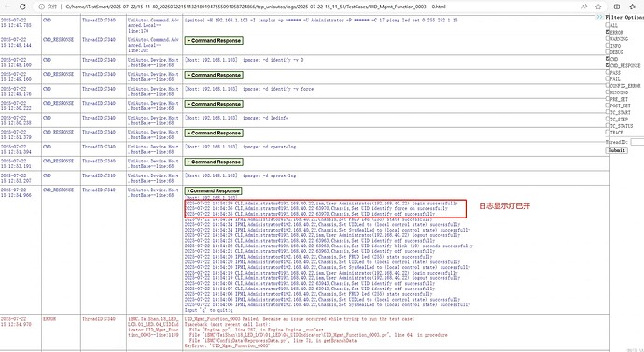
Task: Enable the TRACE filter checkbox
Action: tap(608, 133)
